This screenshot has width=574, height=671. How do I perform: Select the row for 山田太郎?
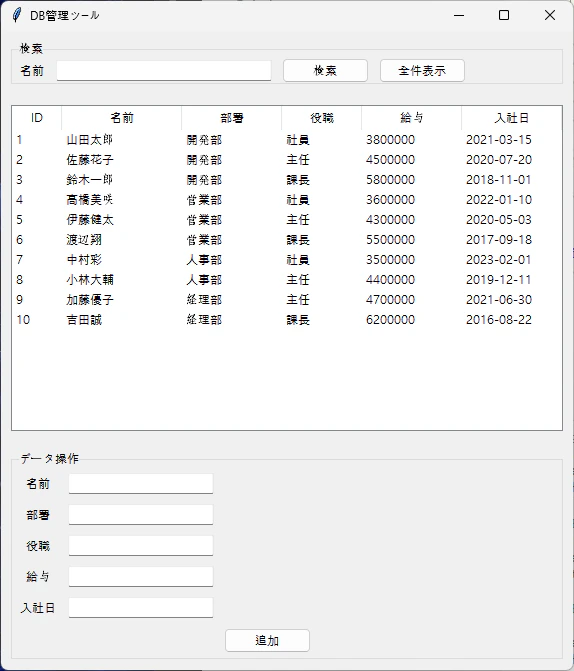point(287,140)
